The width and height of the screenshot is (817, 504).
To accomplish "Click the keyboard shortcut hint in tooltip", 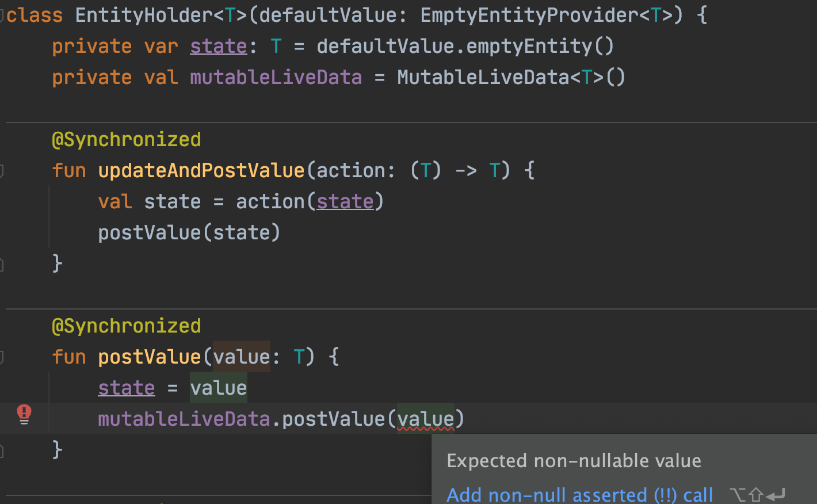I will [x=757, y=495].
